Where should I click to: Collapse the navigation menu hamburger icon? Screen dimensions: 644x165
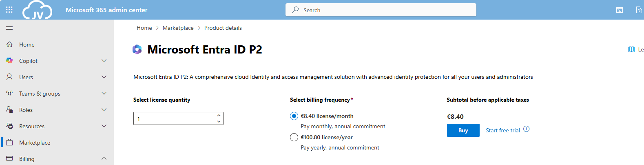(9, 28)
